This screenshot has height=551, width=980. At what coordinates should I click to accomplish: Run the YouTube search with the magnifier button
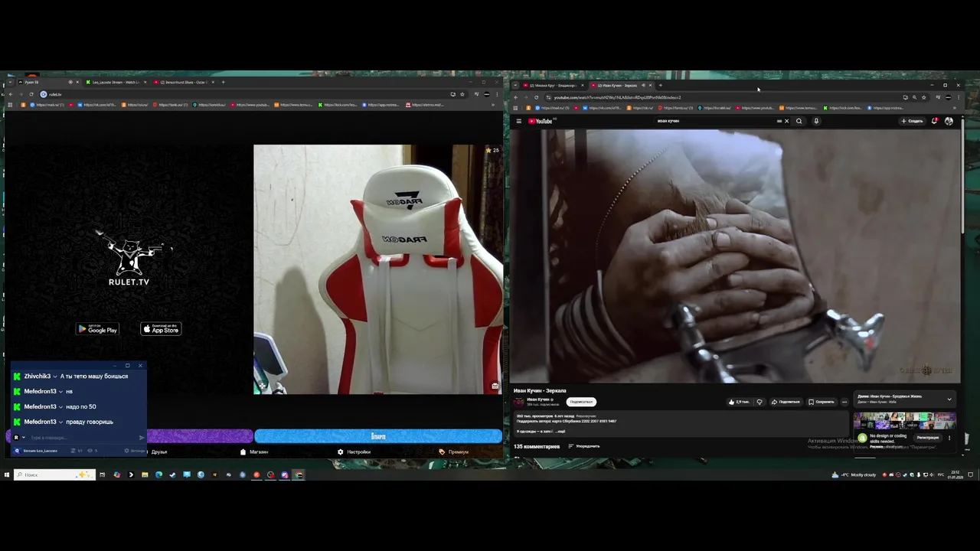click(x=799, y=121)
